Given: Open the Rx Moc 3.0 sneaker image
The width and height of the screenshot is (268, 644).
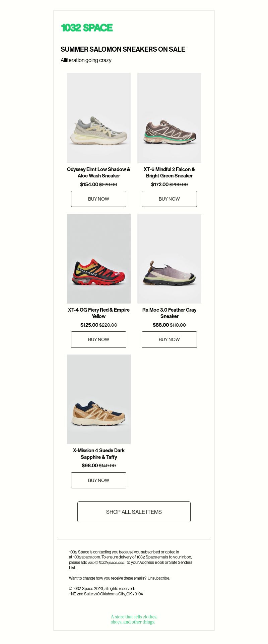Looking at the screenshot, I should (x=169, y=259).
